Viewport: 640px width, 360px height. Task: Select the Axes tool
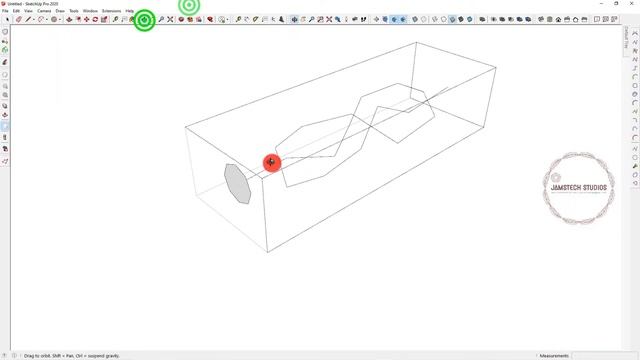pyautogui.click(x=273, y=19)
